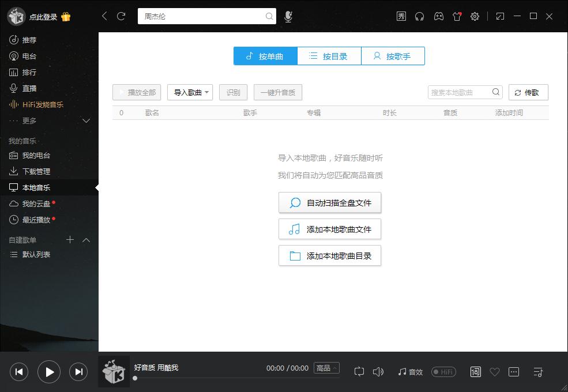Open the 秀 show icon in the title bar
Screen dimensions: 568x392
tap(401, 16)
